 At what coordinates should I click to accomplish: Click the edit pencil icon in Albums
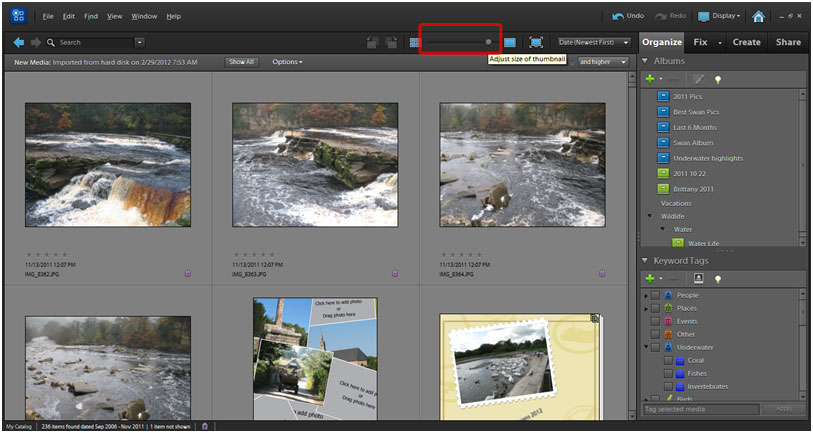coord(699,79)
